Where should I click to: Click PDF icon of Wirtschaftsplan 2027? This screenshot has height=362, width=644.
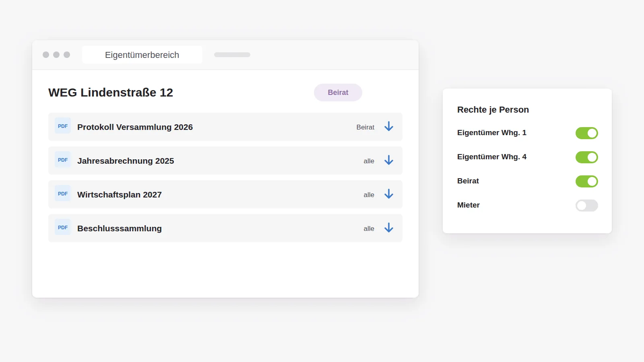[x=63, y=193]
